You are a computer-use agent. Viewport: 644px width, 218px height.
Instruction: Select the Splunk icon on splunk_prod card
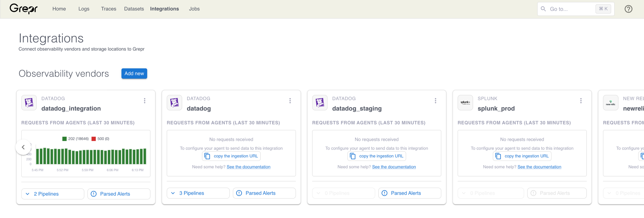(465, 103)
